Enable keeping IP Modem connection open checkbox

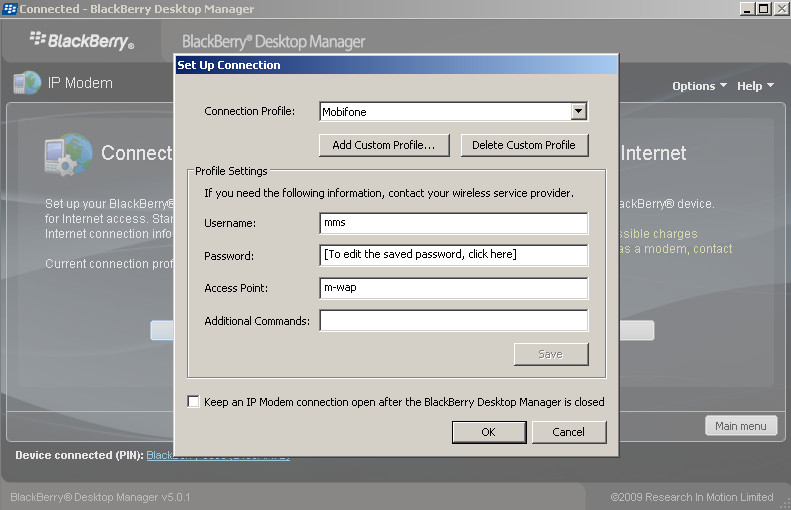(x=194, y=402)
